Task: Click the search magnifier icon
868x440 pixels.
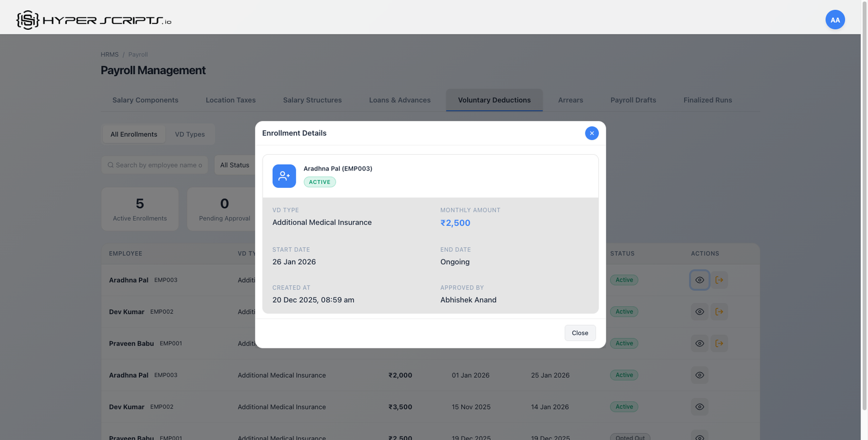Action: pyautogui.click(x=111, y=165)
